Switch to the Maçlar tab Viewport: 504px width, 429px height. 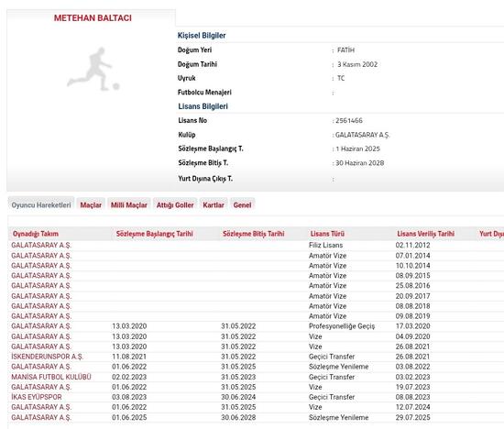(x=91, y=204)
